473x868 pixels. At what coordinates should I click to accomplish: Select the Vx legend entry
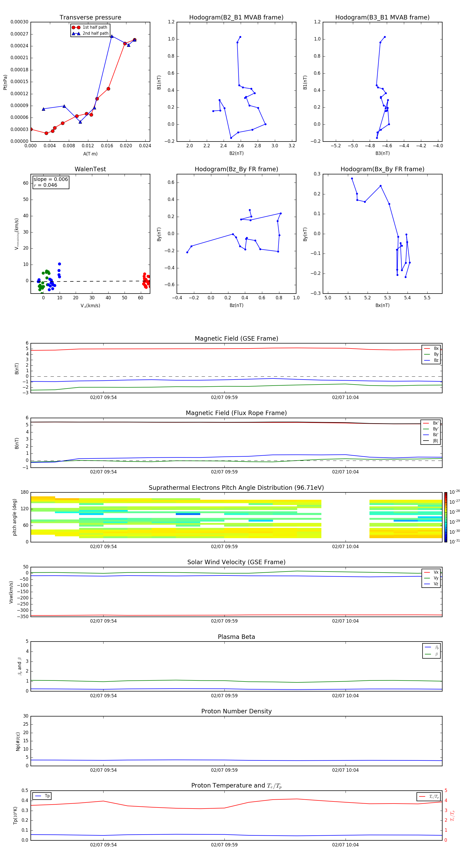(x=431, y=572)
